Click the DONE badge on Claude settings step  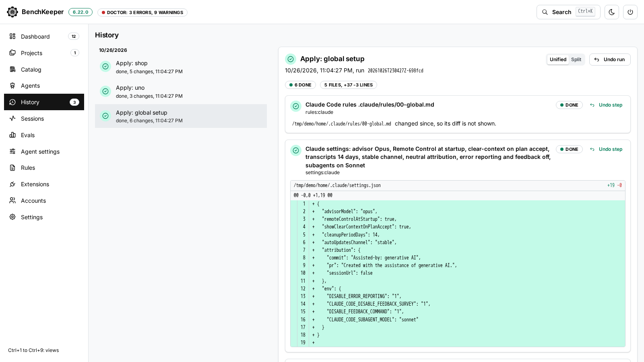pos(569,149)
